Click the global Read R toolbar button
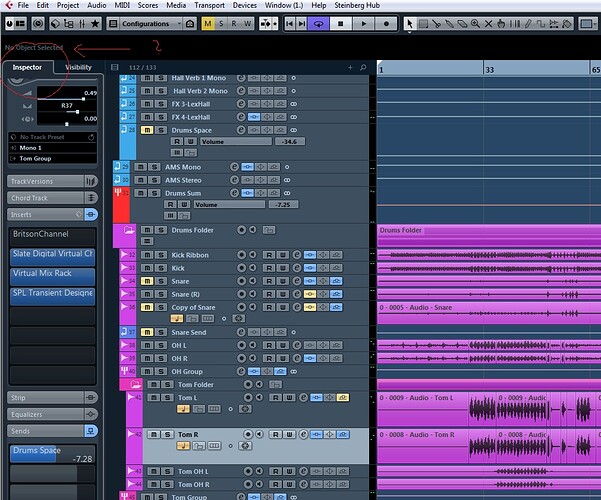 [x=234, y=24]
